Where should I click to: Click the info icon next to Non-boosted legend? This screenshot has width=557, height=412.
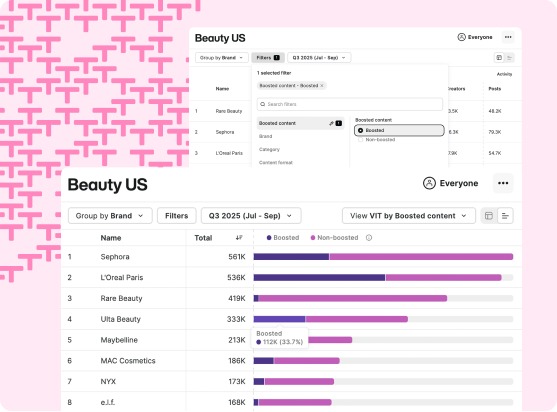[369, 238]
